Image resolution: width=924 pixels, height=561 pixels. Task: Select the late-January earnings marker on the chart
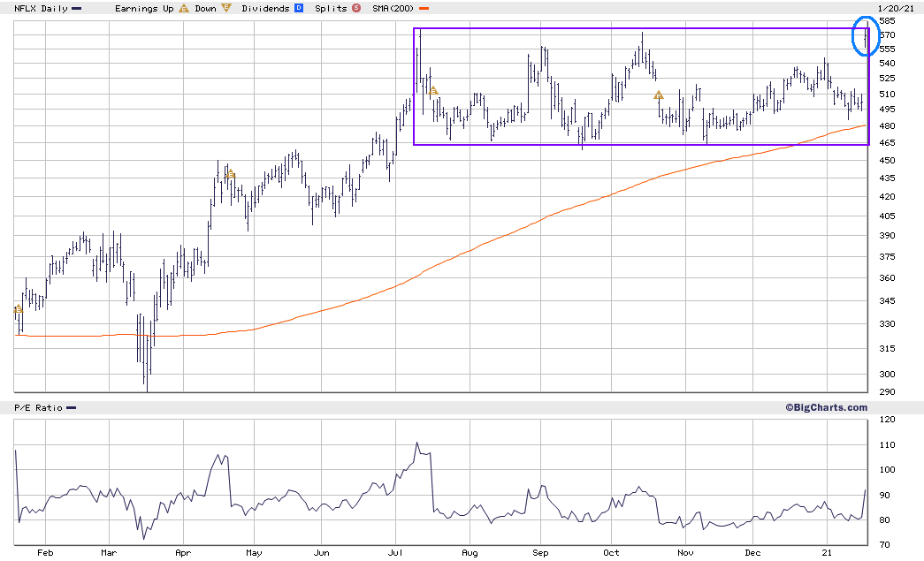[x=19, y=309]
